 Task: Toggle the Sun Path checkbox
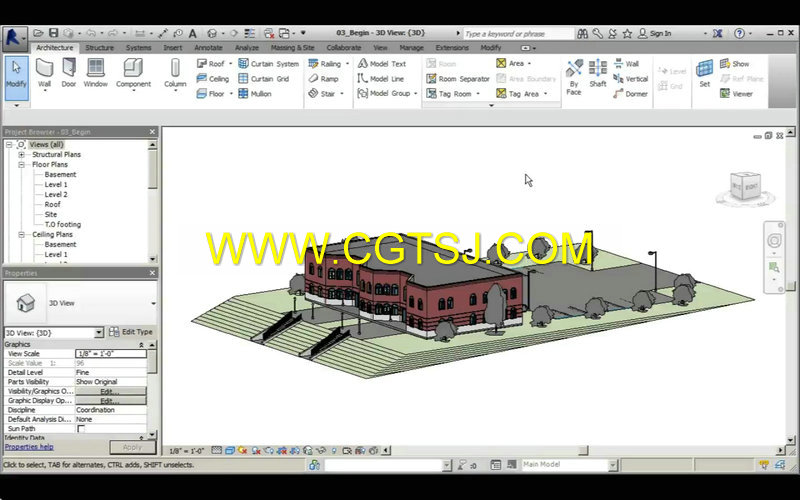[81, 429]
